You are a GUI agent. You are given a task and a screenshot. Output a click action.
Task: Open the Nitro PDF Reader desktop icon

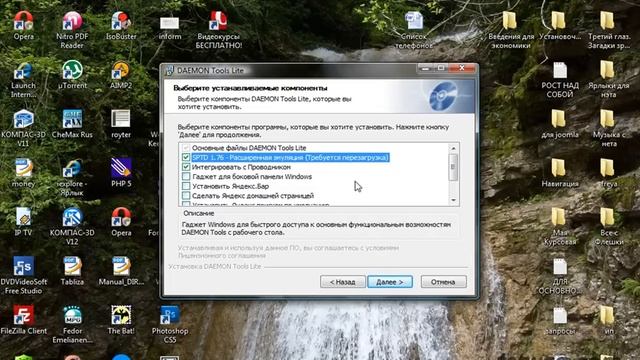pyautogui.click(x=72, y=29)
